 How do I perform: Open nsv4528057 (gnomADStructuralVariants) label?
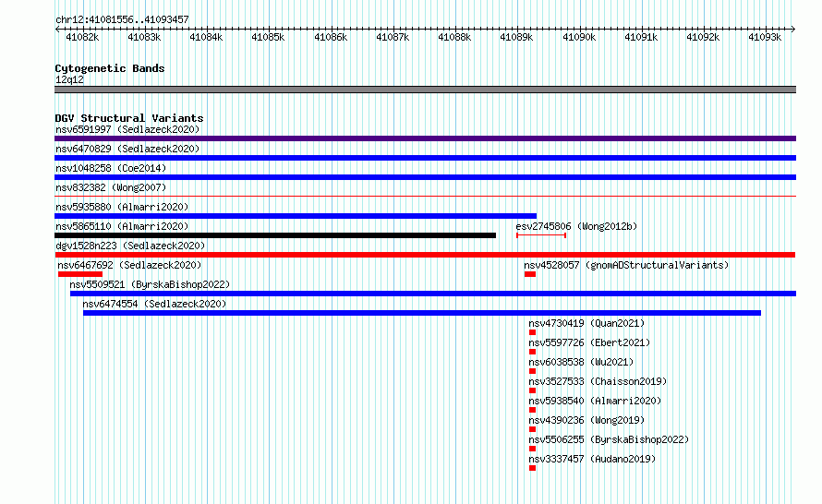click(626, 265)
